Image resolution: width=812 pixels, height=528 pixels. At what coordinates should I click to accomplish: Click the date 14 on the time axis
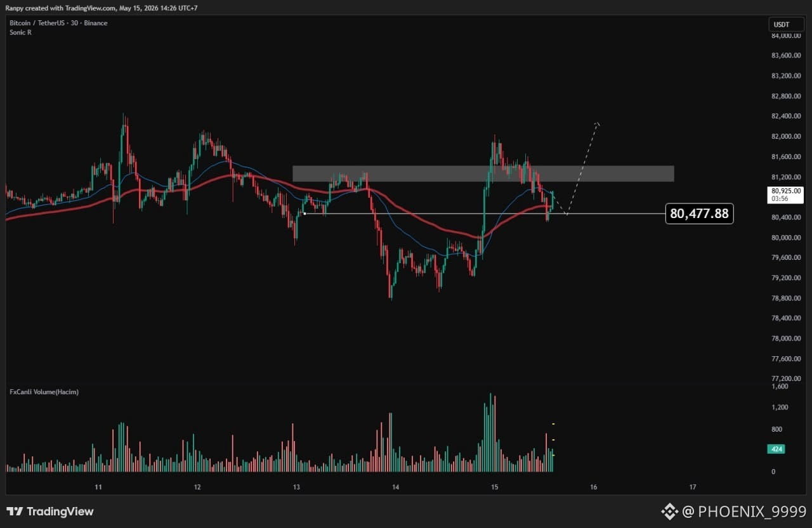[x=395, y=487]
